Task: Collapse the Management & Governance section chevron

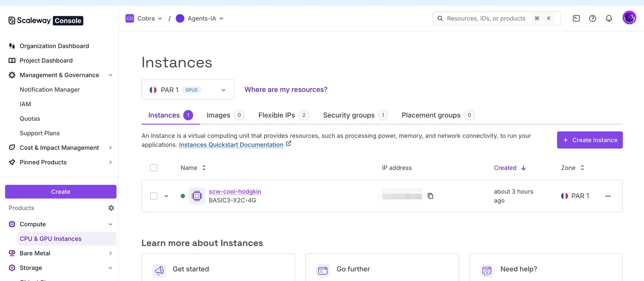Action: [111, 75]
